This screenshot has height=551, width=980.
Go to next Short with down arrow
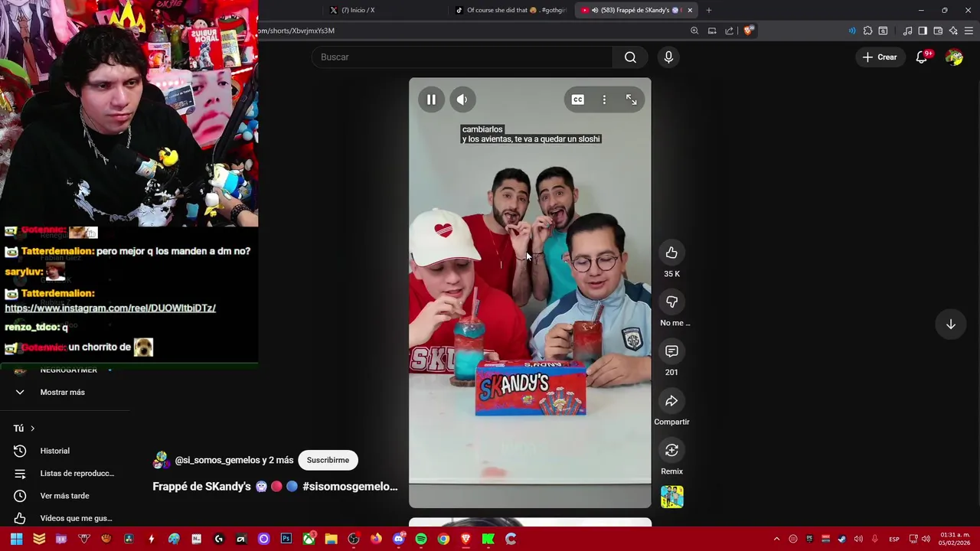[x=950, y=324]
